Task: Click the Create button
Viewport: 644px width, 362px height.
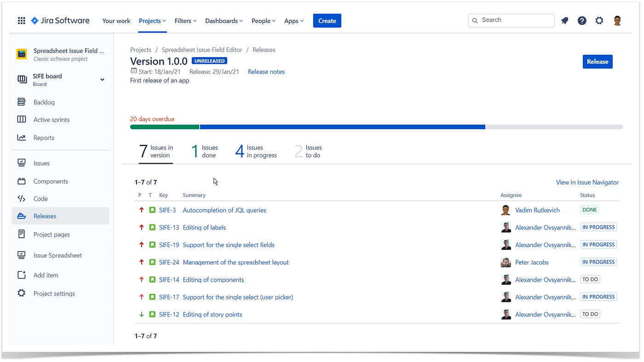Action: point(327,21)
